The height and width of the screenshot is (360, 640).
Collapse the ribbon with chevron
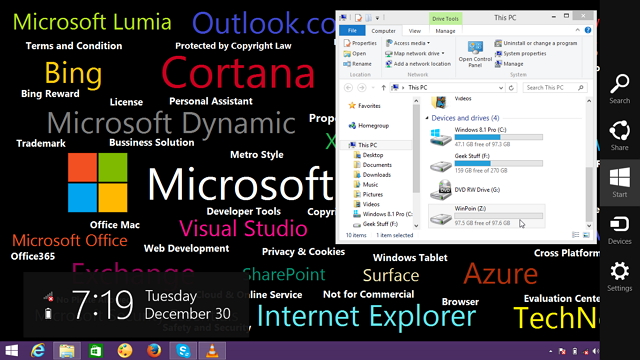(x=578, y=30)
